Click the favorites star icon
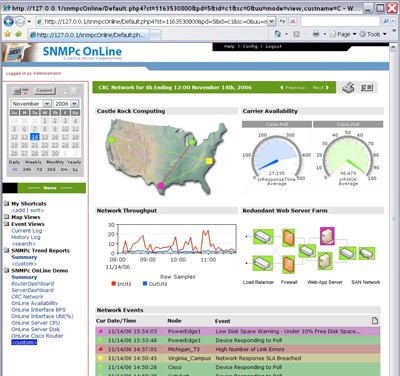The image size is (400, 376). (x=7, y=34)
